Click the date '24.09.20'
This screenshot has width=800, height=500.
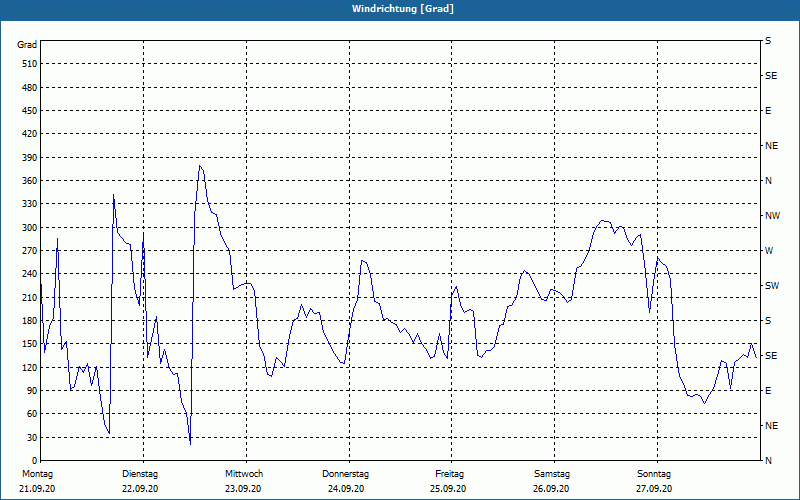346,489
